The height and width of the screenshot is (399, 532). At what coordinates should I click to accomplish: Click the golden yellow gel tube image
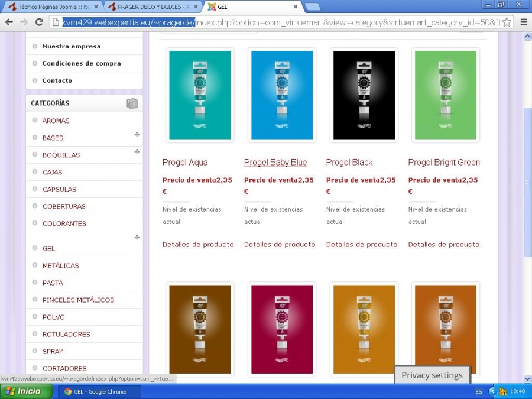click(x=364, y=329)
